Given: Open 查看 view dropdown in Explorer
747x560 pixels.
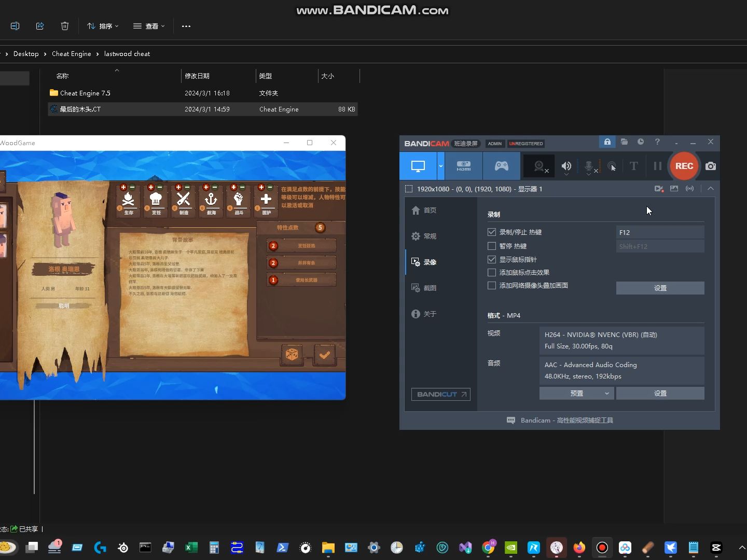Looking at the screenshot, I should tap(149, 26).
